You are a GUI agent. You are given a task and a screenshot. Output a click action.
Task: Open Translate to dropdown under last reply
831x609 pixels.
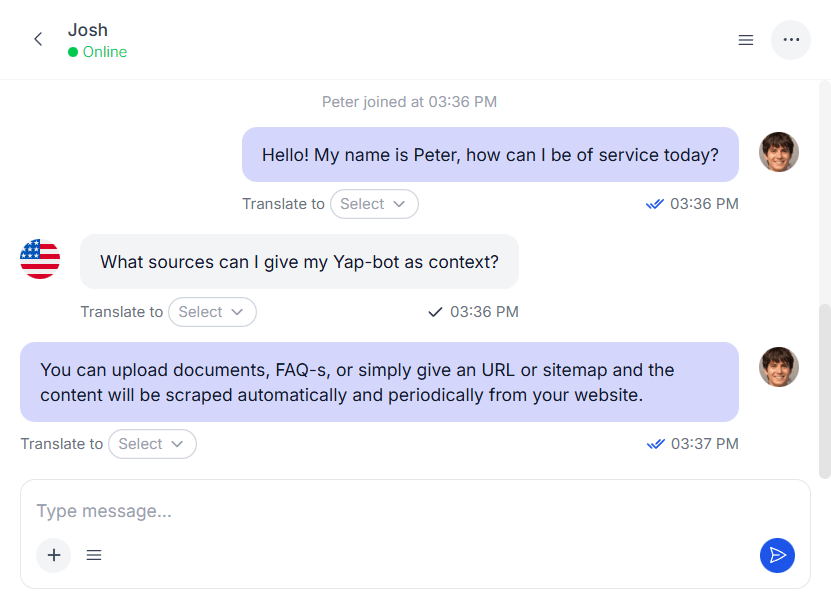(152, 444)
